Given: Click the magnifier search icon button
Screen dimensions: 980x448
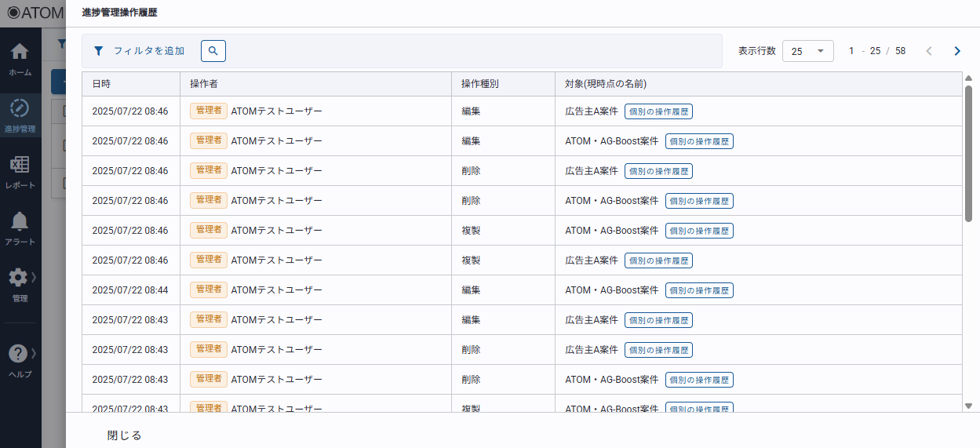Looking at the screenshot, I should tap(213, 51).
